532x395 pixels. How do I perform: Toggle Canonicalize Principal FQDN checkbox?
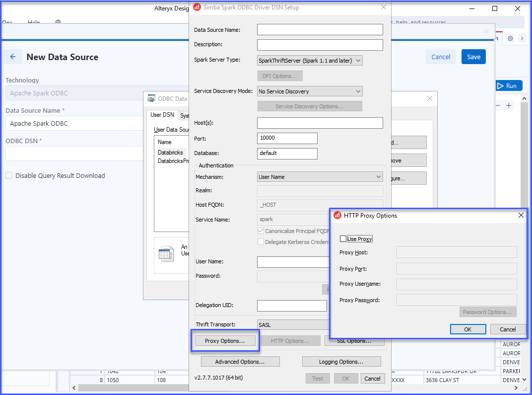[261, 231]
